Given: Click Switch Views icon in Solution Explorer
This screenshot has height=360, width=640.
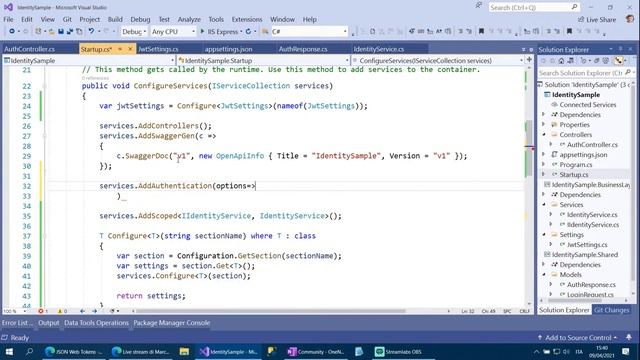Looking at the screenshot, I should coord(570,61).
